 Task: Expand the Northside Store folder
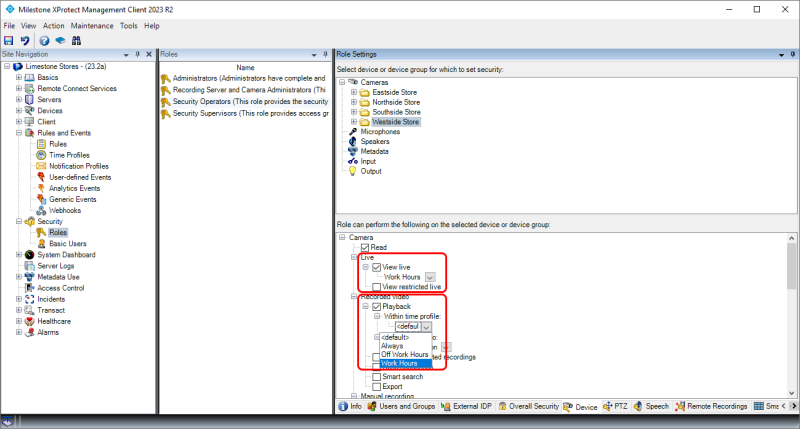point(354,102)
